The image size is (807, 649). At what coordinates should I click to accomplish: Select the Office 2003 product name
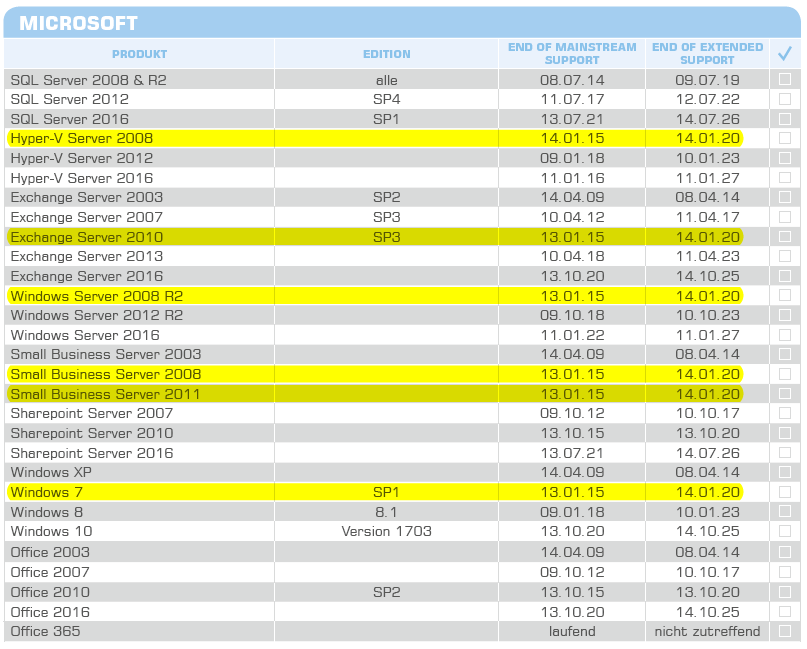pos(50,552)
